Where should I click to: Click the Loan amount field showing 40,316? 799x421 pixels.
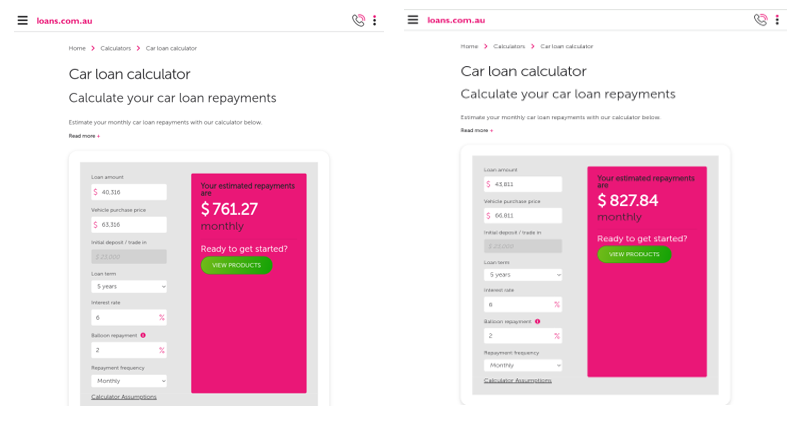pyautogui.click(x=129, y=191)
